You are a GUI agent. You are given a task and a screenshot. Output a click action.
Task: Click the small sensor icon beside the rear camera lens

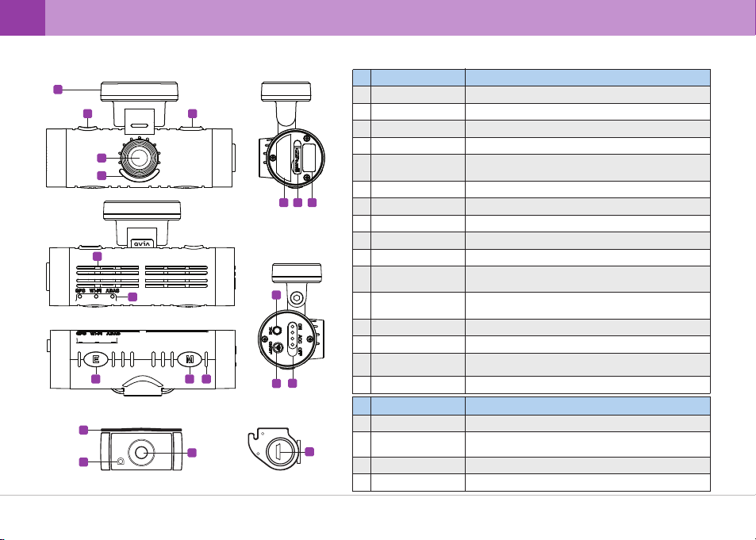pos(120,461)
